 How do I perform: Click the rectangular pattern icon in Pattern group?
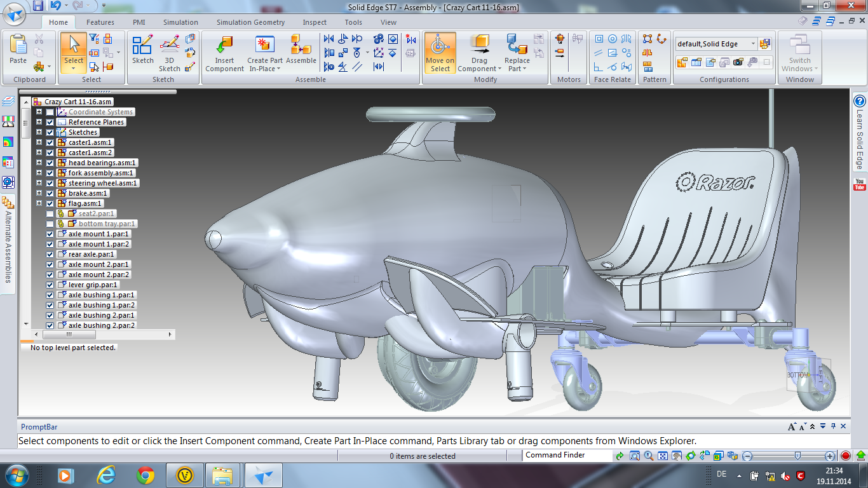tap(648, 39)
